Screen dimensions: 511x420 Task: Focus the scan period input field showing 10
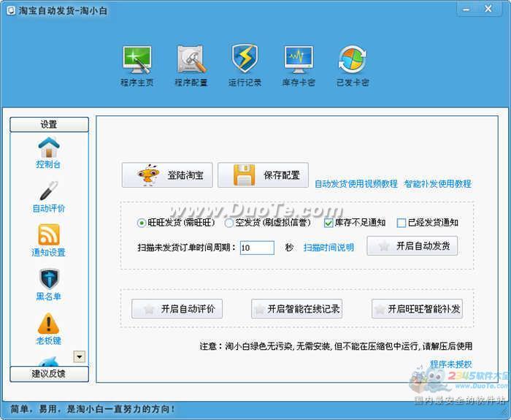pyautogui.click(x=257, y=248)
